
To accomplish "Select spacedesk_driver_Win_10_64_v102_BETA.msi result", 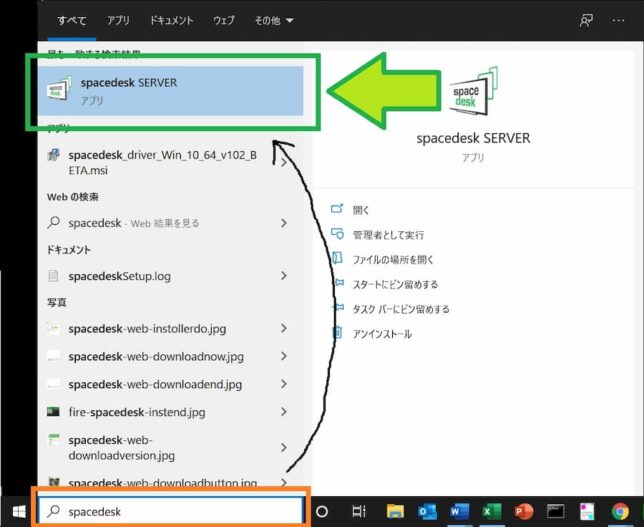I will point(163,163).
